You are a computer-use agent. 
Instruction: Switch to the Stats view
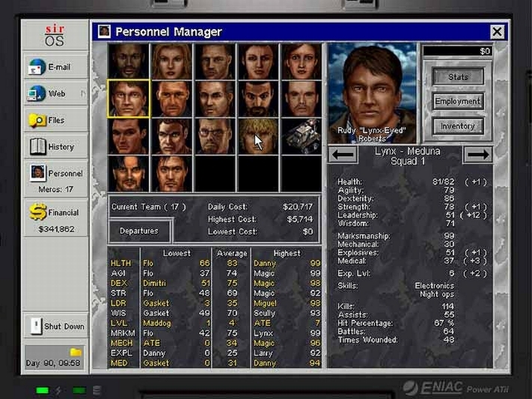[x=458, y=77]
